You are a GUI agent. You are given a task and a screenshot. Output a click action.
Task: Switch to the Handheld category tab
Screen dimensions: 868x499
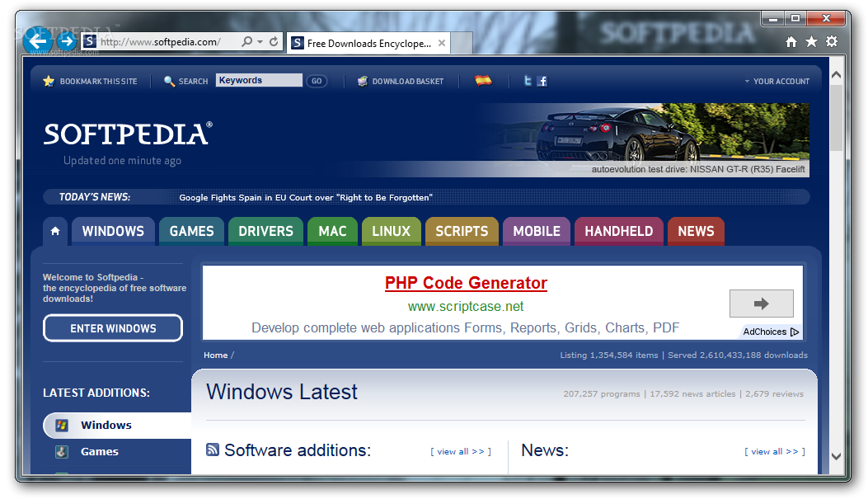click(619, 231)
